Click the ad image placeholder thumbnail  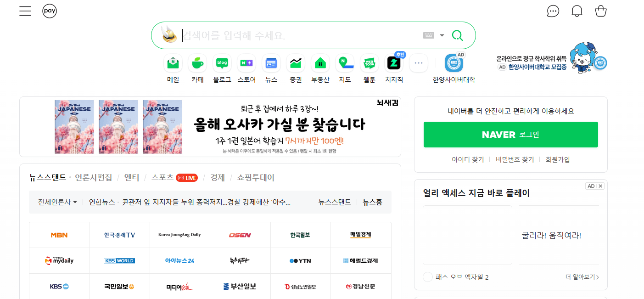tap(467, 235)
